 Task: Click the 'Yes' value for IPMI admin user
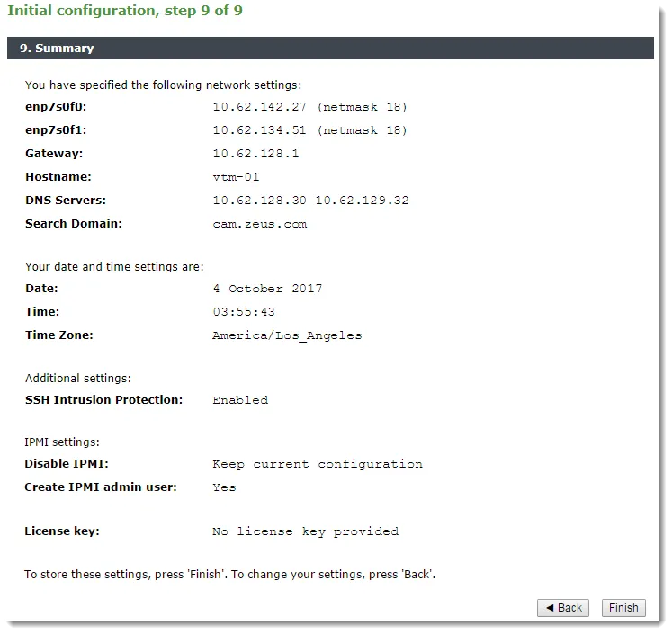[x=224, y=487]
